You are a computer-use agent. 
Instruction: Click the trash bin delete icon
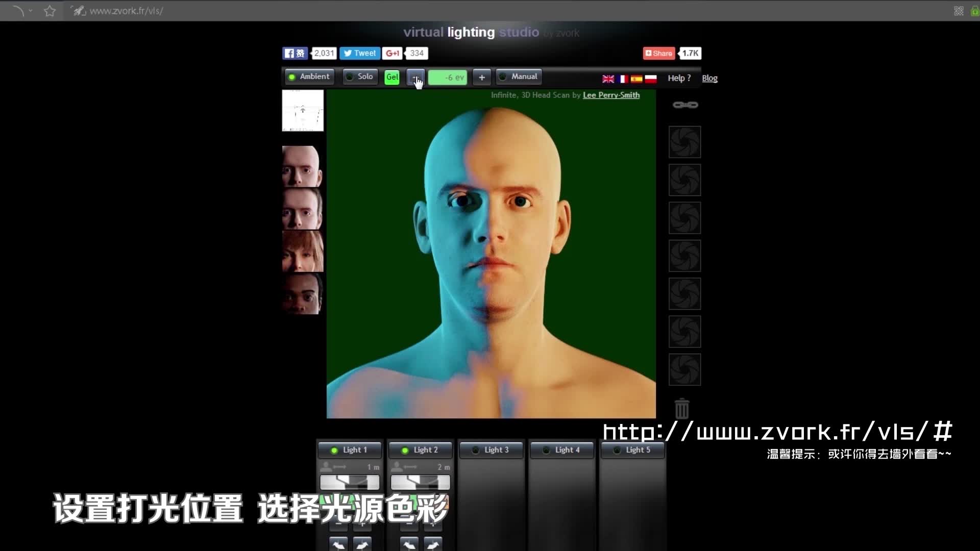[x=682, y=408]
